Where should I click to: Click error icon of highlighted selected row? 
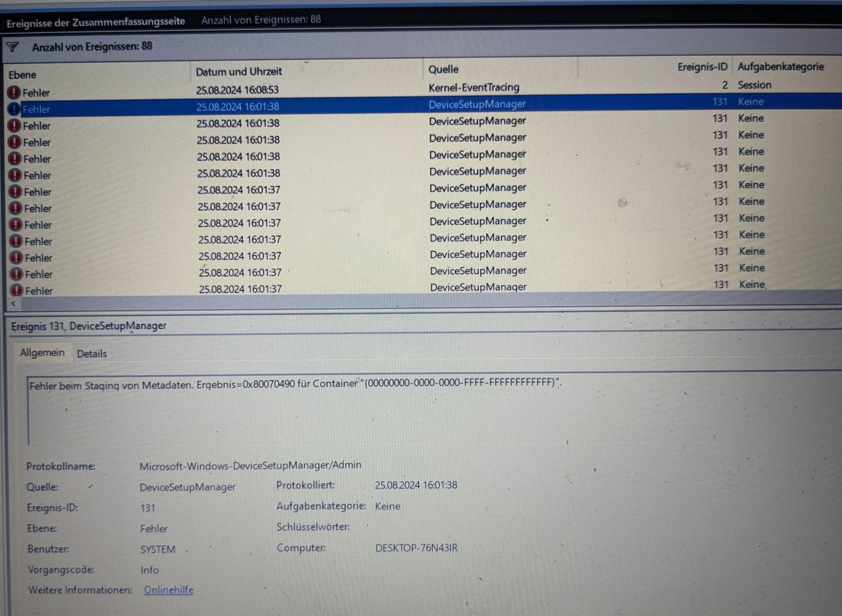14,109
